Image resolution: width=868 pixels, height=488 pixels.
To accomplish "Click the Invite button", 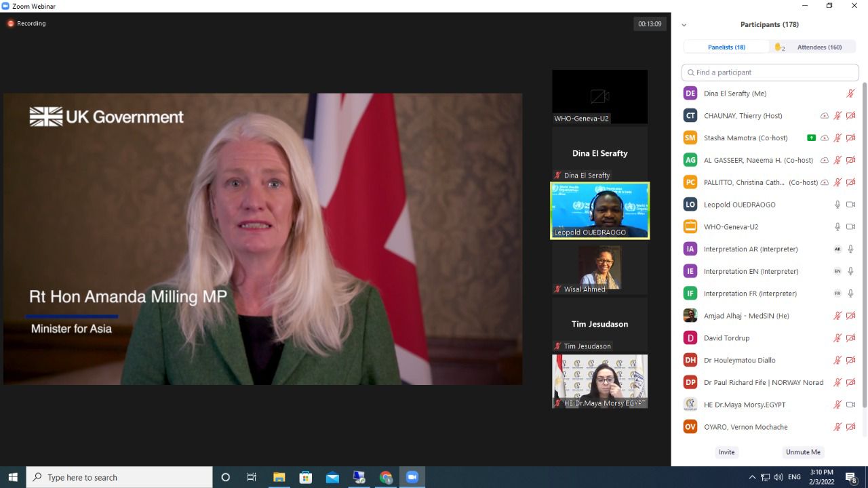I will 726,452.
